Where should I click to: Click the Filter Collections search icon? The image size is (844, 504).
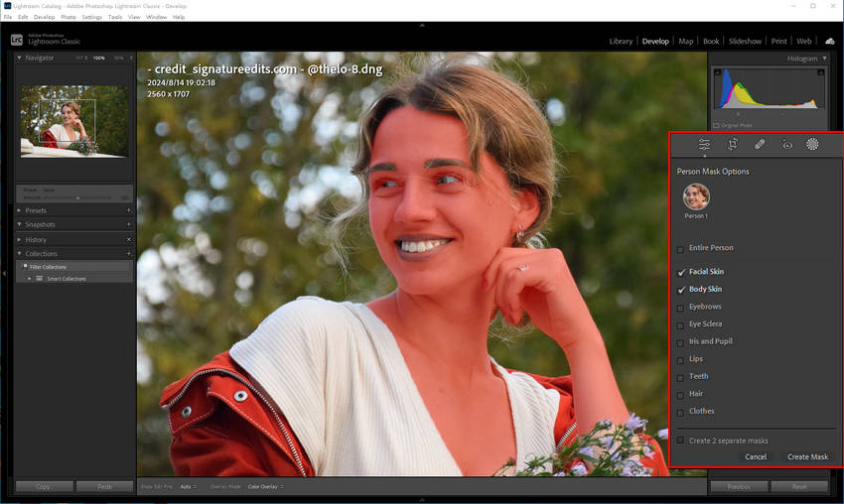[25, 266]
